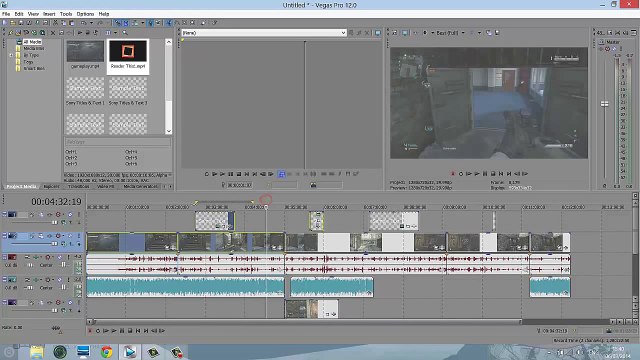Open the Auto Ripple mode dropdown arrow

(143, 23)
